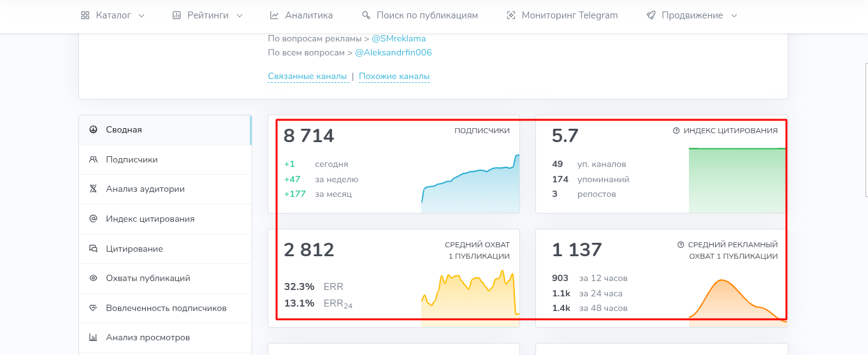Image resolution: width=868 pixels, height=355 pixels.
Task: Click the Аналитика line-graph icon
Action: [x=274, y=15]
